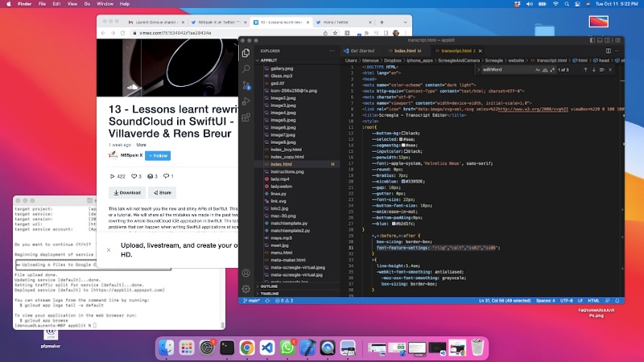Switch to the index.html editor tab
Screen dimensions: 644x362
click(406, 51)
